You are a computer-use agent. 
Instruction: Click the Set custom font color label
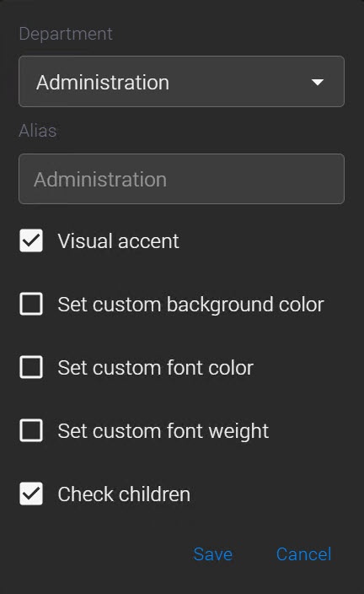click(x=156, y=368)
